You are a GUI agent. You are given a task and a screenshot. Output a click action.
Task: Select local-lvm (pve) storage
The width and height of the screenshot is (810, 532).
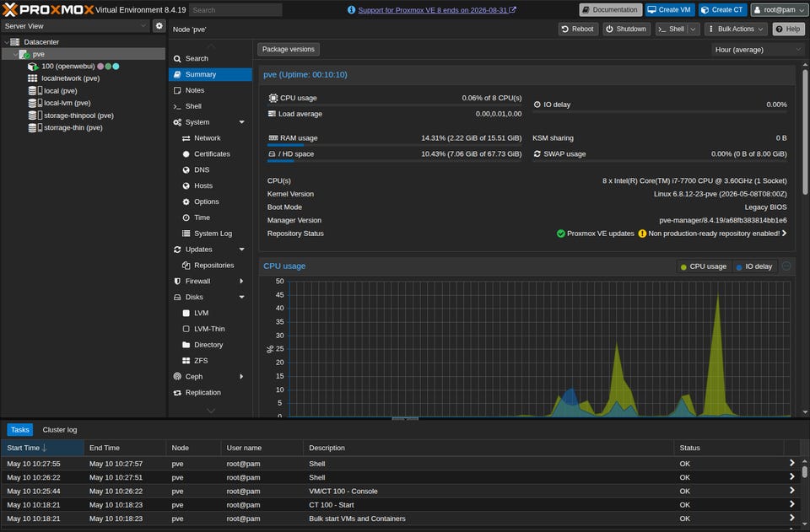tap(67, 103)
